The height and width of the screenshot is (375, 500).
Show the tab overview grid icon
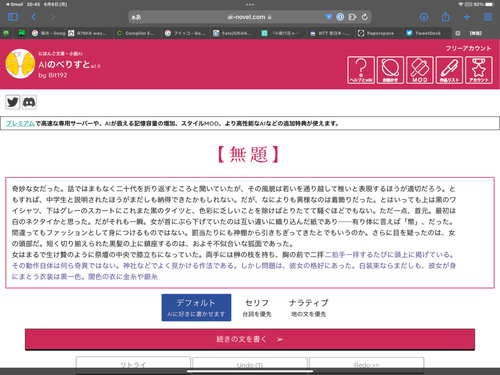pos(488,17)
